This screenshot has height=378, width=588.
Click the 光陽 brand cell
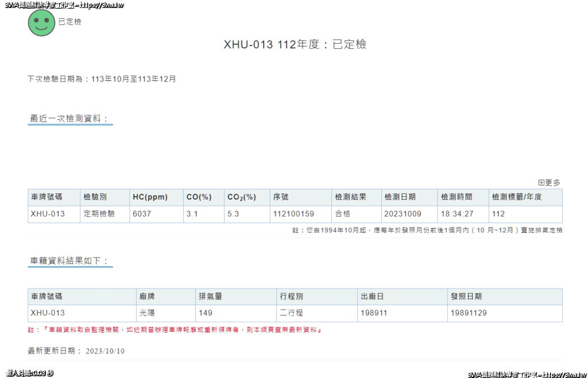pyautogui.click(x=147, y=313)
